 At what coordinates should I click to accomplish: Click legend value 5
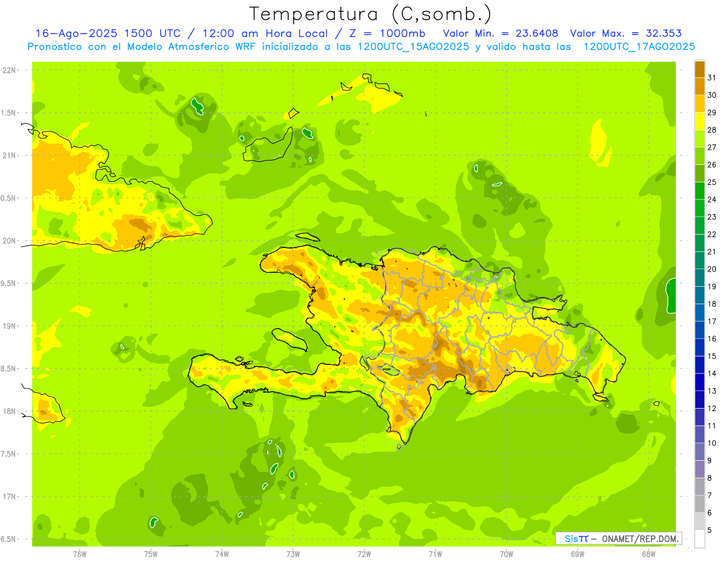pos(709,530)
